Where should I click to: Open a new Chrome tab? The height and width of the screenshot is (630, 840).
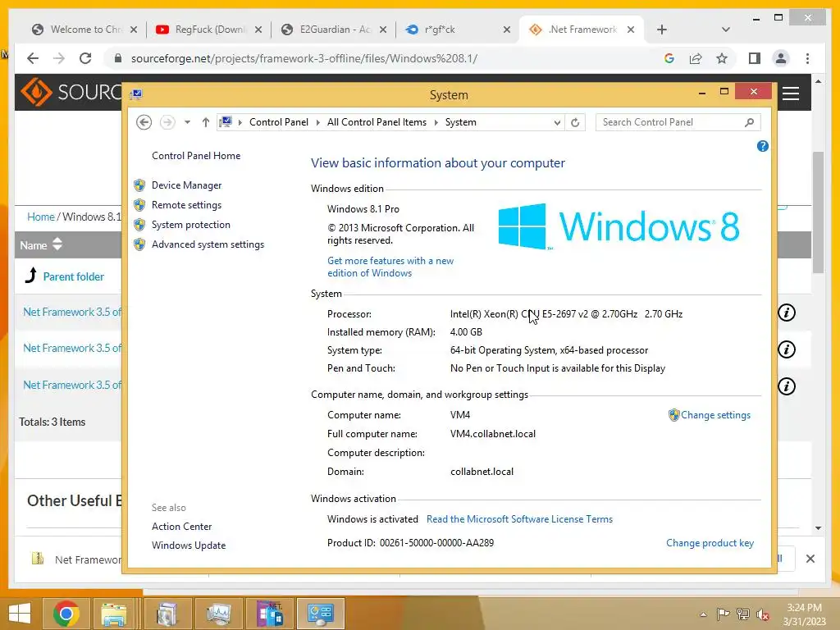(x=662, y=30)
